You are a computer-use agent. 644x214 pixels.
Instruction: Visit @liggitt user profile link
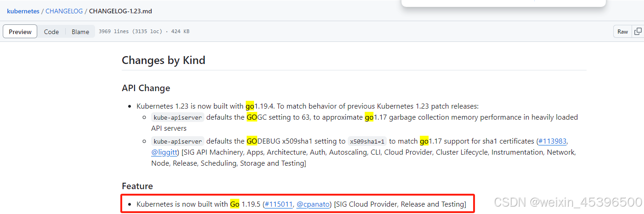click(x=165, y=152)
